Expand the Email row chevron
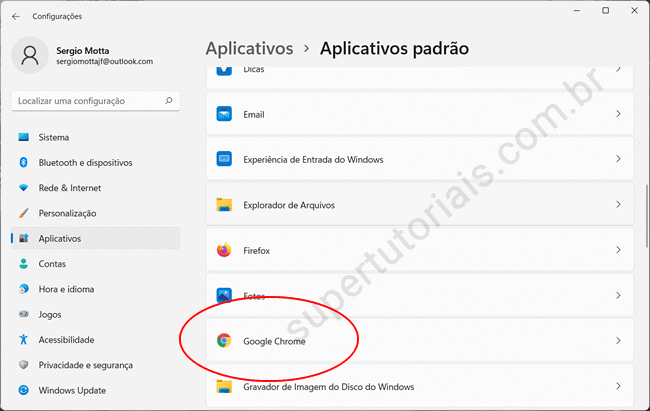 (618, 114)
